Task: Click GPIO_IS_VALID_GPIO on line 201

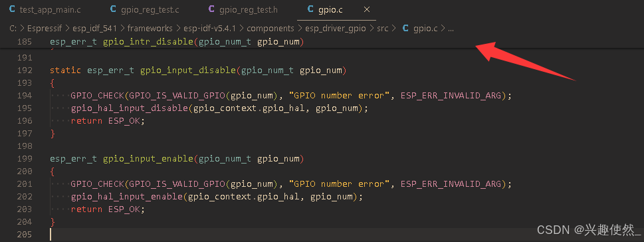Action: tap(177, 184)
